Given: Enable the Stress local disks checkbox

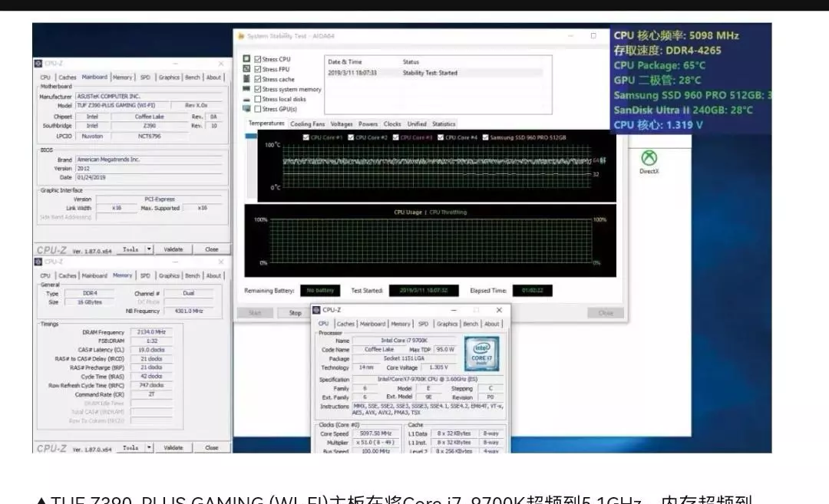Looking at the screenshot, I should [x=257, y=99].
